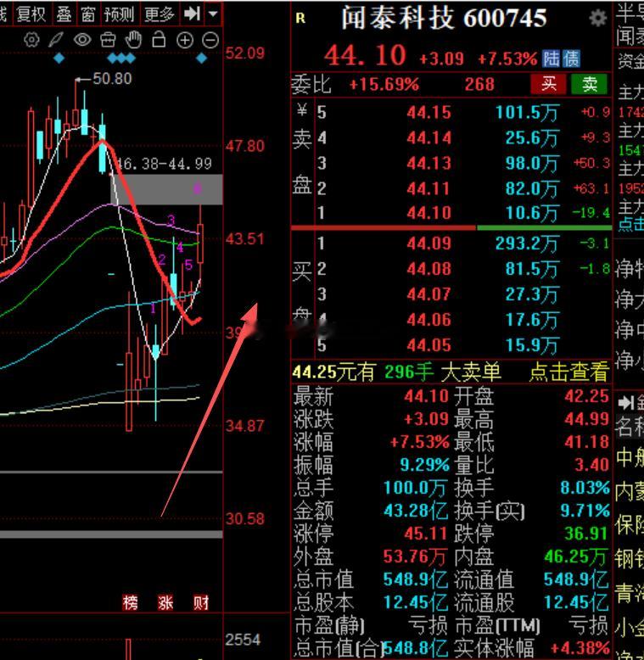
Task: Zoom in chart with plus icon
Action: click(x=185, y=40)
